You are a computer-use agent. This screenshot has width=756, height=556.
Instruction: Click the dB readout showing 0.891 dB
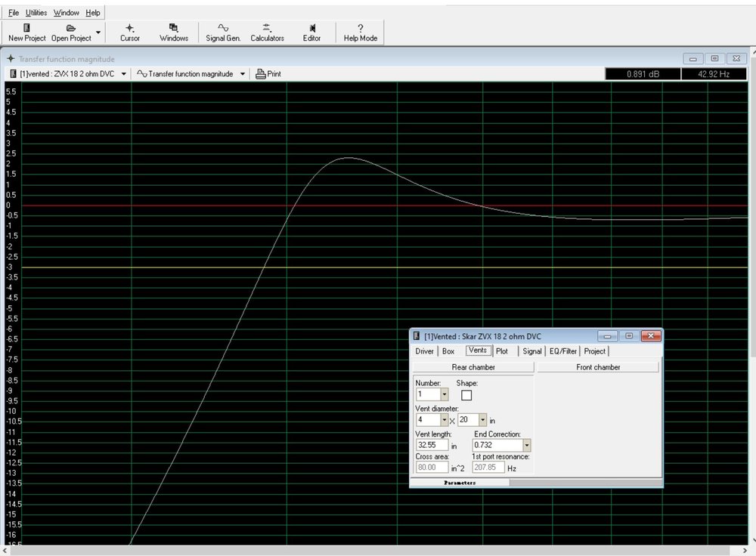click(x=643, y=74)
